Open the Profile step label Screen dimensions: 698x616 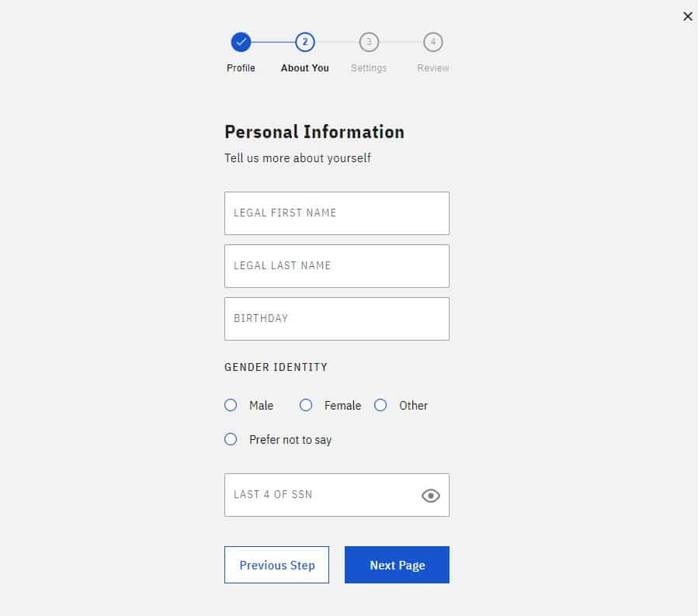click(241, 68)
